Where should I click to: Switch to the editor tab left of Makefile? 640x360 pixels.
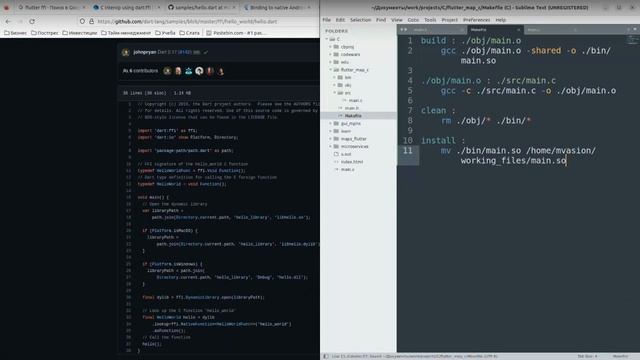[438, 30]
